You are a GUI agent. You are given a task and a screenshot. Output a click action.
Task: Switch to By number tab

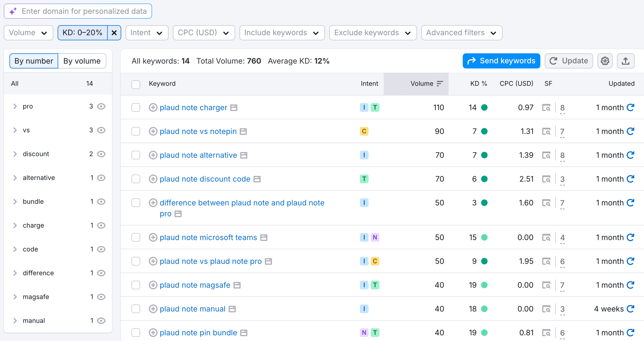34,61
